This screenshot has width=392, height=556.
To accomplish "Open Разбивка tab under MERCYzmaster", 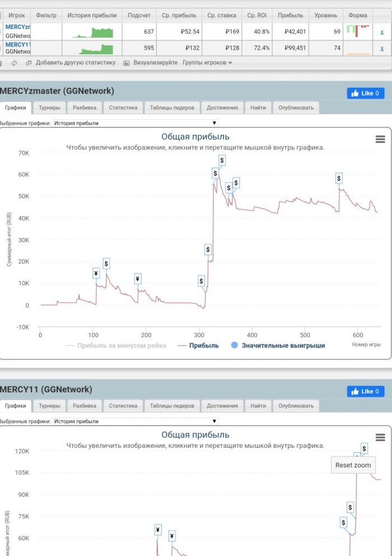I will tap(85, 108).
